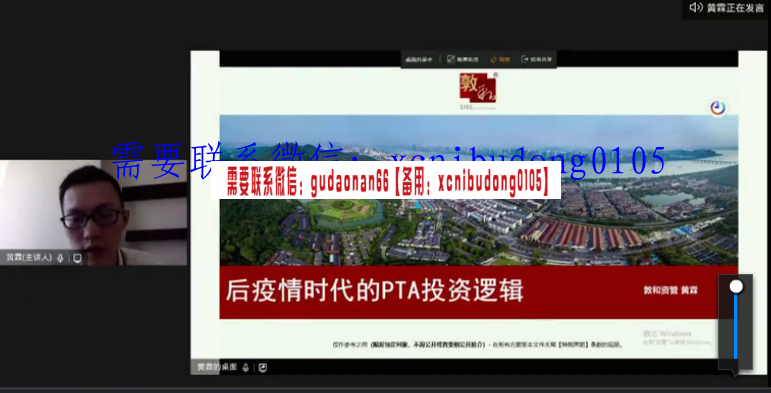
Task: Click the orange pin icon in sharing toolbar
Action: click(x=493, y=60)
